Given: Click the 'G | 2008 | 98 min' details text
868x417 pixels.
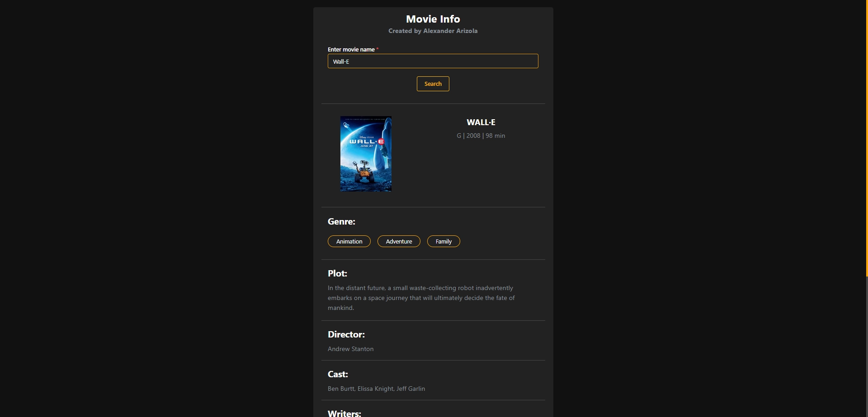Looking at the screenshot, I should pyautogui.click(x=481, y=136).
